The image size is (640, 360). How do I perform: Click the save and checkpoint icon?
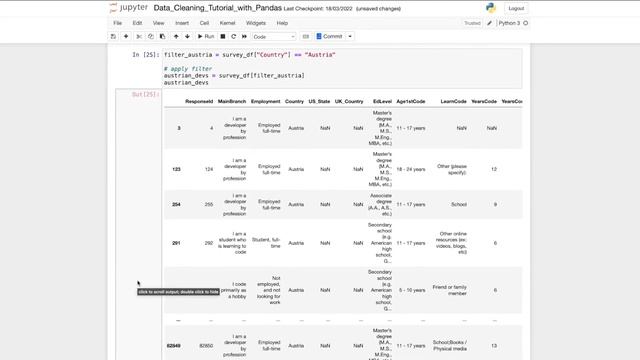pos(113,36)
